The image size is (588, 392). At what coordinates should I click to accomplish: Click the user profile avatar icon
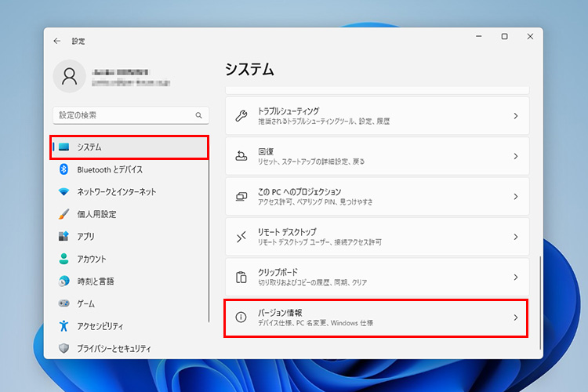tap(70, 76)
